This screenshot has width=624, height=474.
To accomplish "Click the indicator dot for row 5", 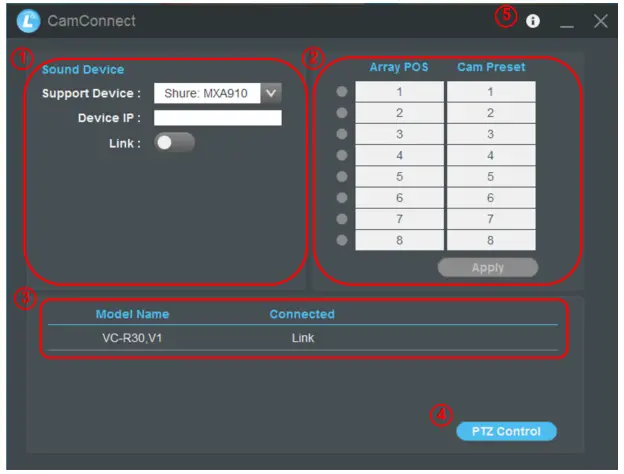I will [341, 176].
